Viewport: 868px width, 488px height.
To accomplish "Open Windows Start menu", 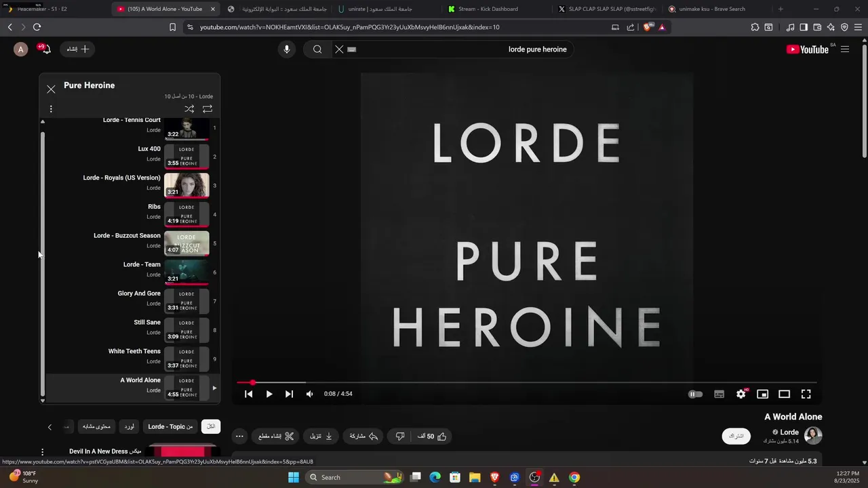I will point(294,477).
